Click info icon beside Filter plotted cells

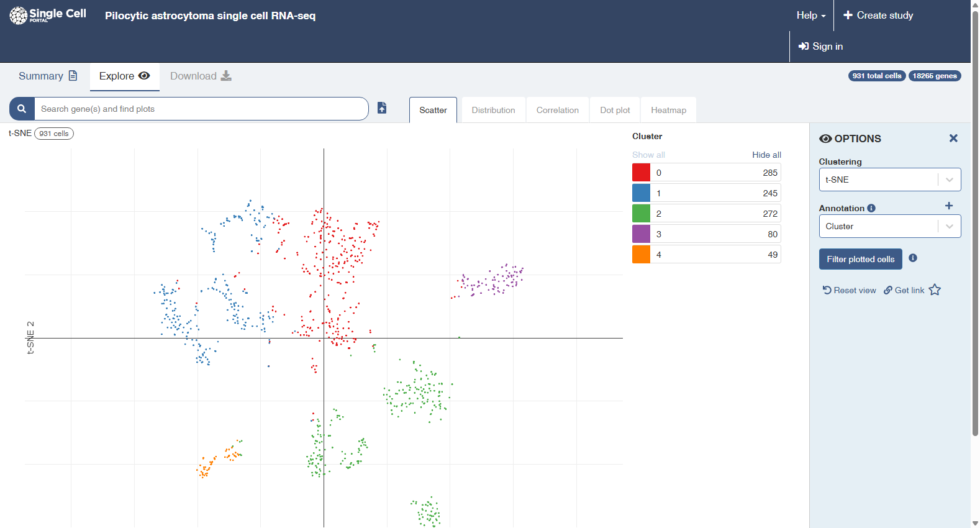coord(913,258)
